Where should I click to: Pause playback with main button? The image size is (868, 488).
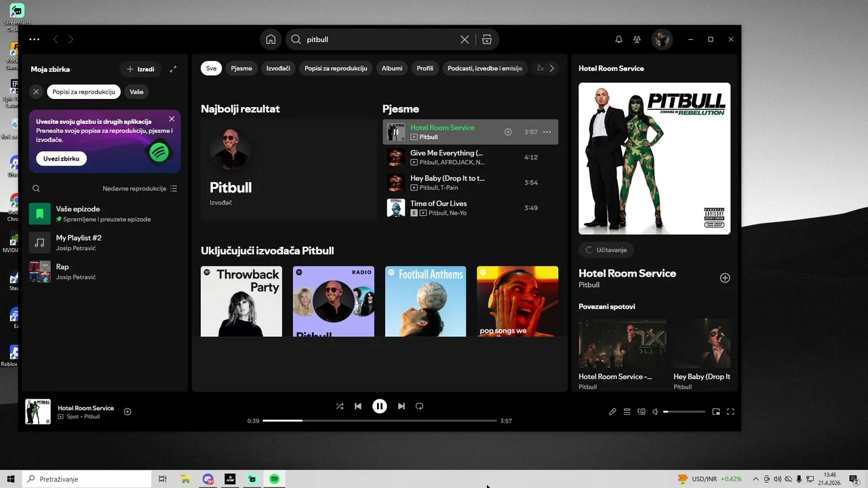(x=380, y=406)
